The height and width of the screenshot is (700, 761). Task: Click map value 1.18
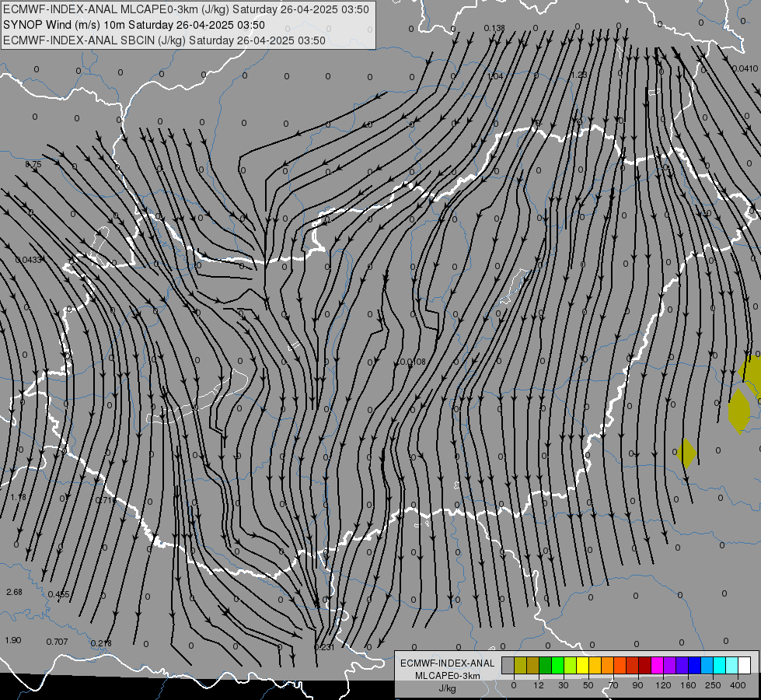tap(19, 498)
